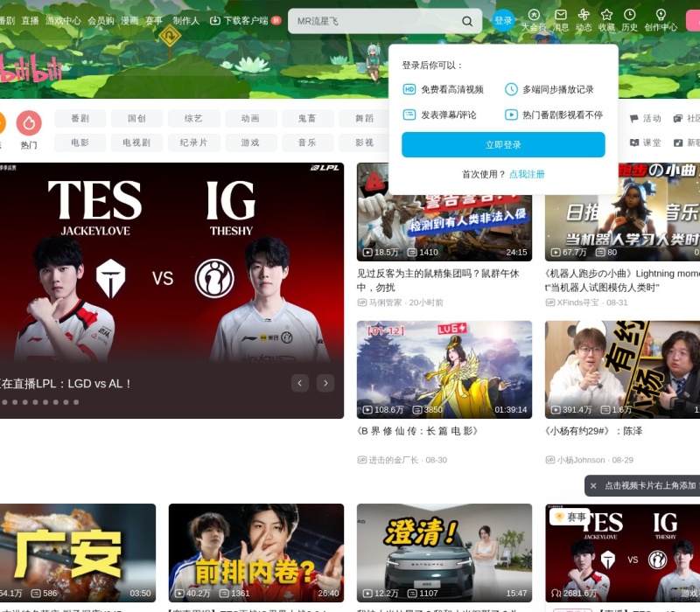The width and height of the screenshot is (700, 612).
Task: Click 多端同步播放记录 item in login popup
Action: [549, 89]
